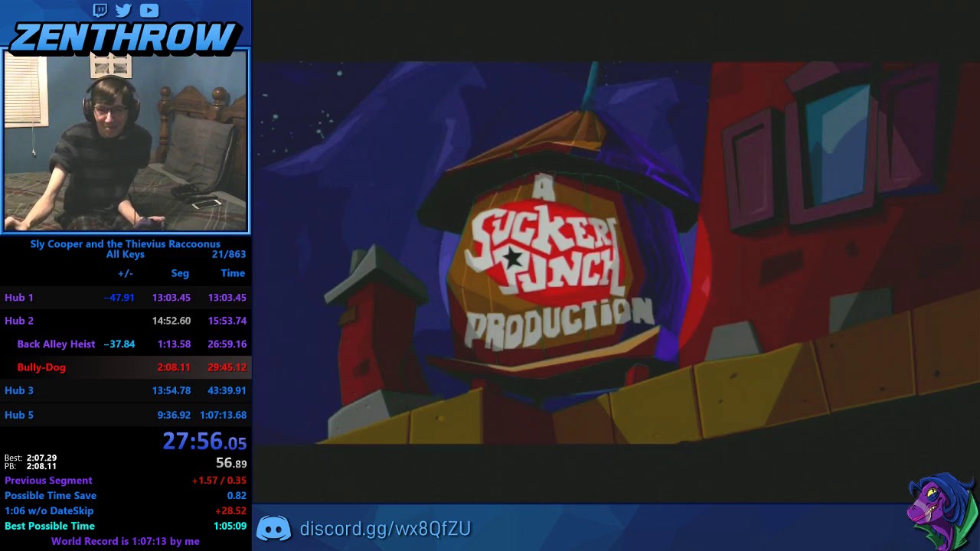Click the +/- column header
This screenshot has height=551, width=980.
coord(126,273)
